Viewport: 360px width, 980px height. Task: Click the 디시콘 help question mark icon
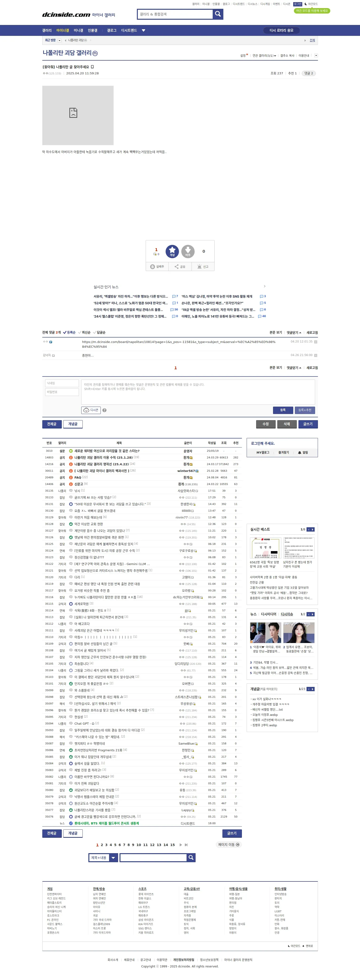click(x=104, y=410)
